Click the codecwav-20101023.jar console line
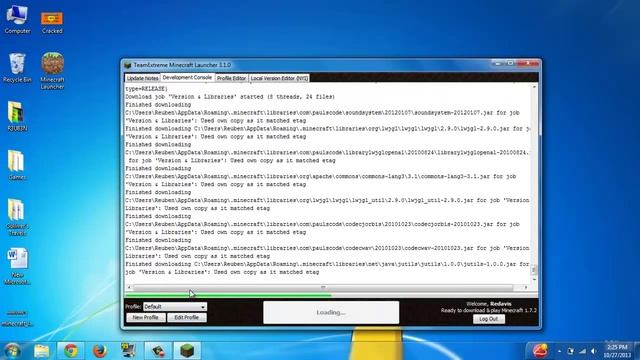Viewport: 640px width, 360px height. click(x=327, y=248)
